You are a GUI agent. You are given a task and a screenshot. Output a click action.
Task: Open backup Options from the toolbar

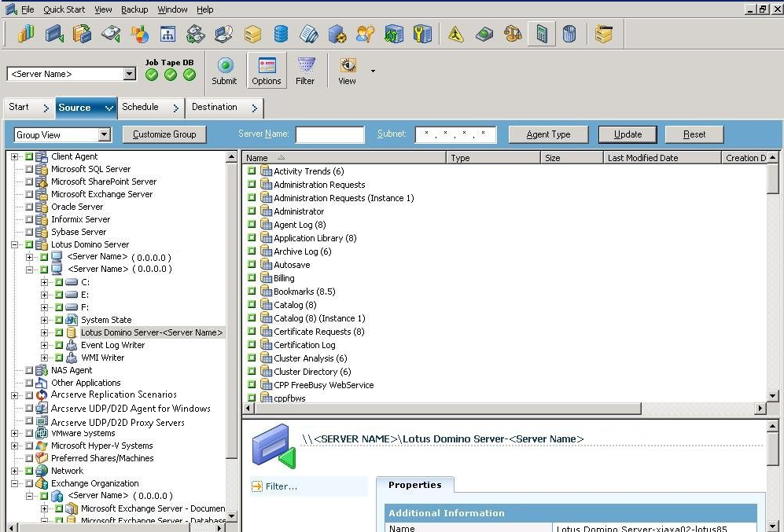(x=267, y=70)
